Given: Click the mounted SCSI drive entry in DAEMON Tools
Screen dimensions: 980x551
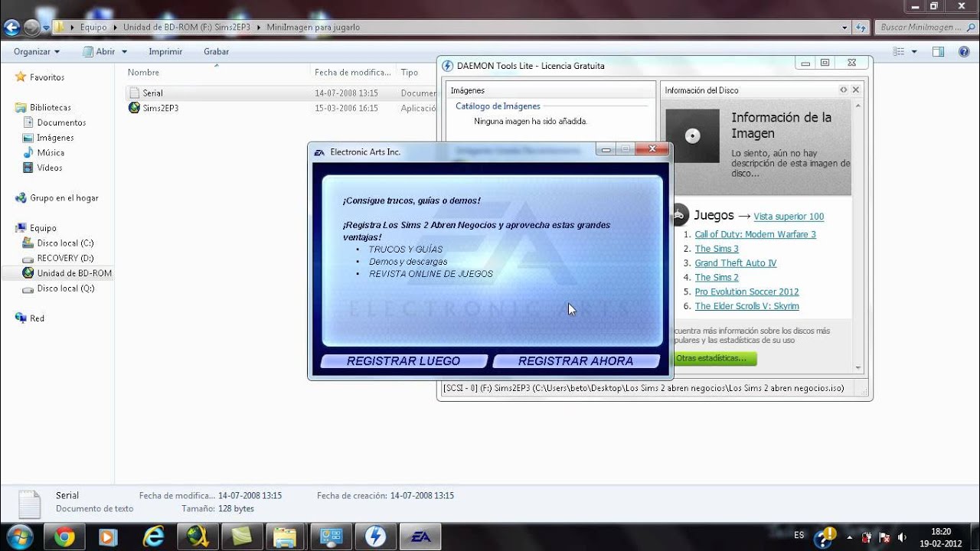Looking at the screenshot, I should coord(644,388).
